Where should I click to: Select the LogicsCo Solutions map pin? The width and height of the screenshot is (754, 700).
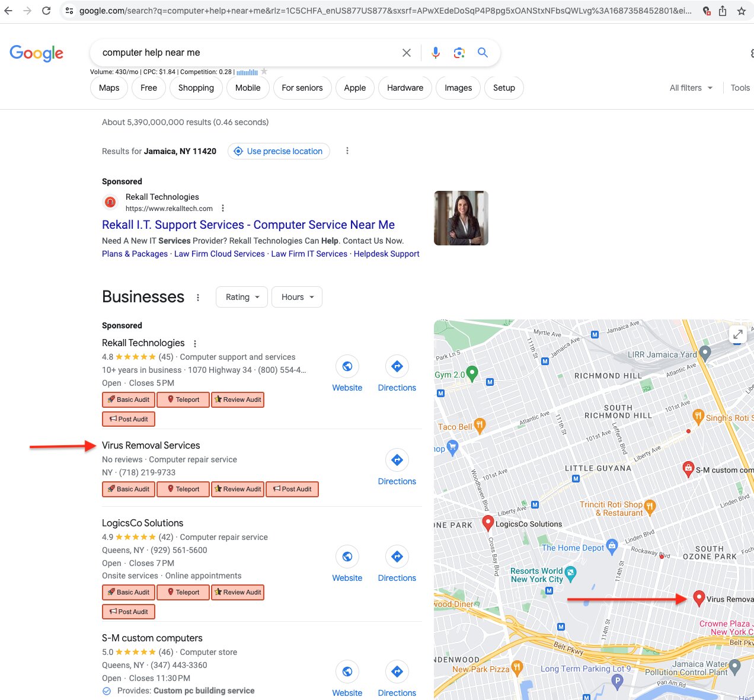488,523
